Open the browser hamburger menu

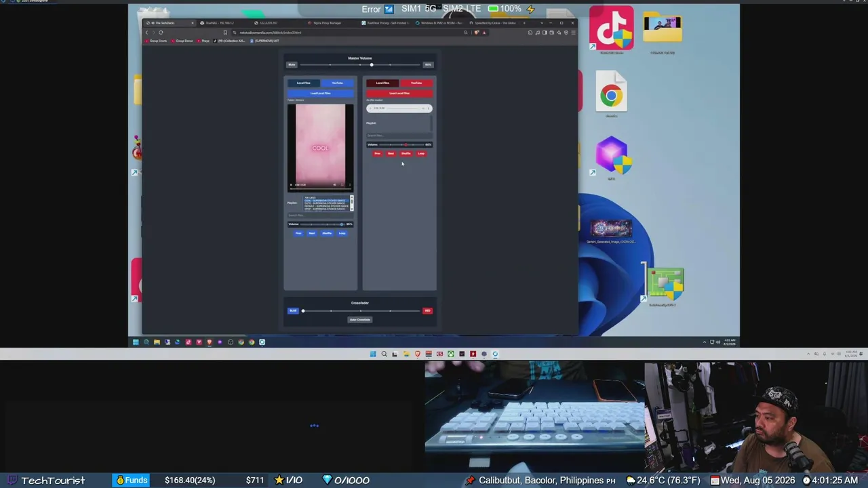pyautogui.click(x=572, y=33)
